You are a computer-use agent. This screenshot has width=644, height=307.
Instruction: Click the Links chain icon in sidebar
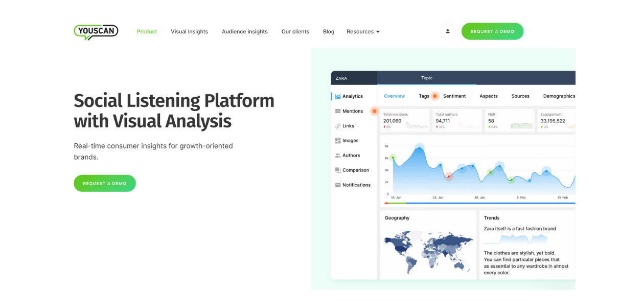(x=338, y=126)
